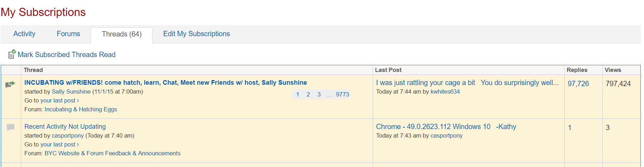
Task: Go to page 2 of Incubating thread
Action: (308, 94)
